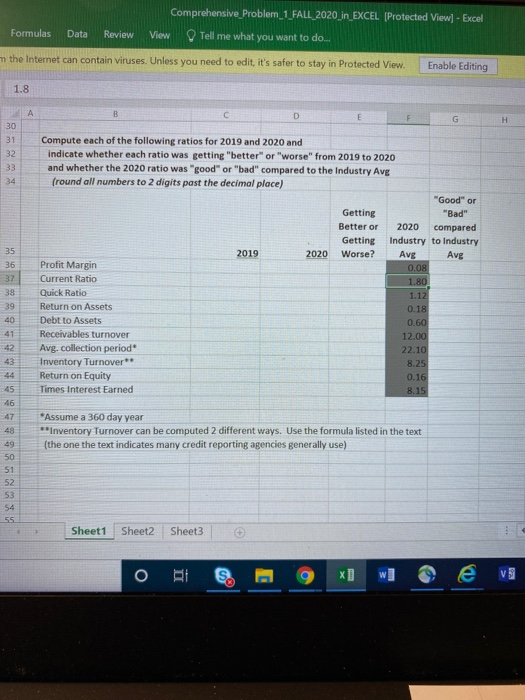Select column A header
This screenshot has height=700, width=525.
click(x=29, y=113)
